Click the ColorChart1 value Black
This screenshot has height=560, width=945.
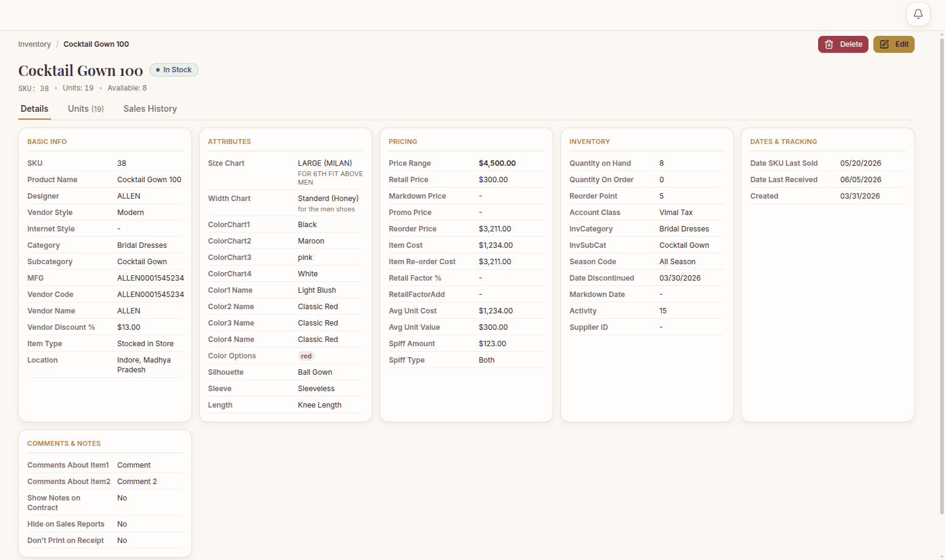[307, 225]
